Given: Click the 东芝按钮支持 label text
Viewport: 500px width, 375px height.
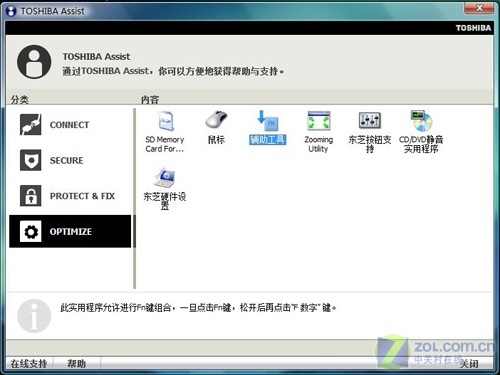Looking at the screenshot, I should 370,144.
